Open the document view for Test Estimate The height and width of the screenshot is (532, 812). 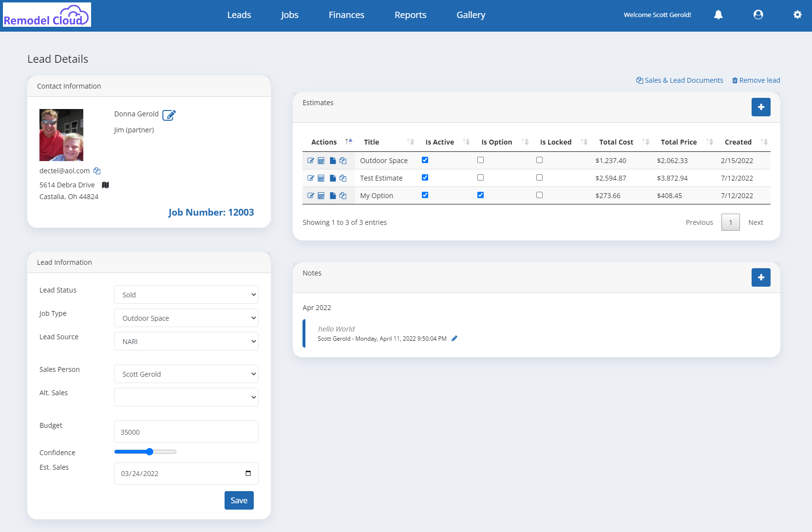[333, 178]
